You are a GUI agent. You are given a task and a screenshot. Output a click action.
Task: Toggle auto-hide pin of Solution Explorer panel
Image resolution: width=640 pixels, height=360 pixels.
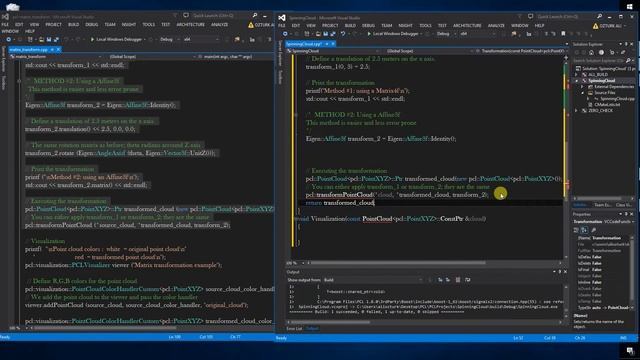[626, 44]
